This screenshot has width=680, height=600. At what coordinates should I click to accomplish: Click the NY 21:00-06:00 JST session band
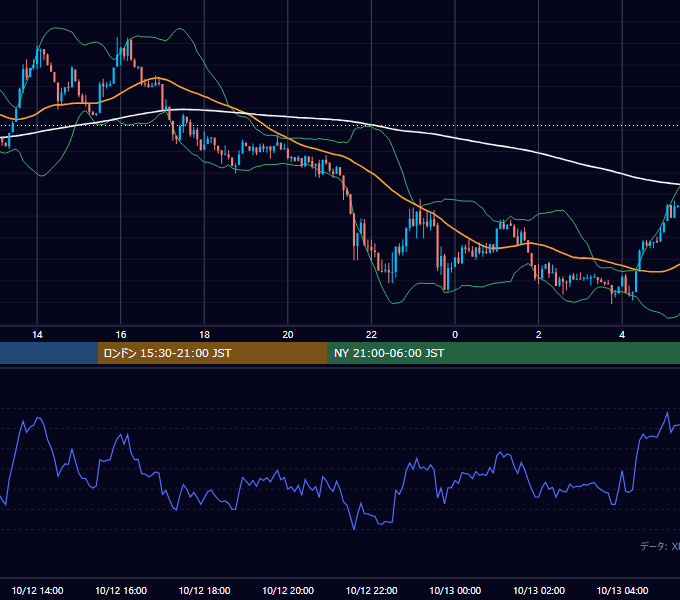click(x=503, y=353)
